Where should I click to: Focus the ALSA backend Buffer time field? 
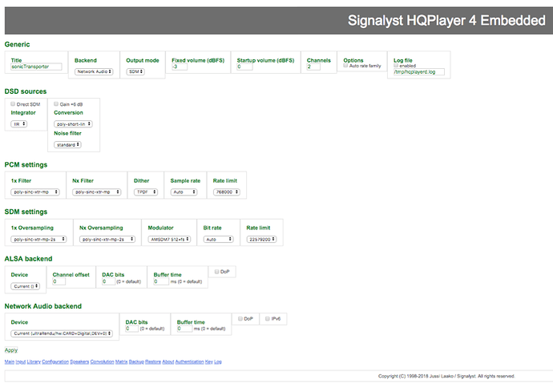pyautogui.click(x=161, y=281)
